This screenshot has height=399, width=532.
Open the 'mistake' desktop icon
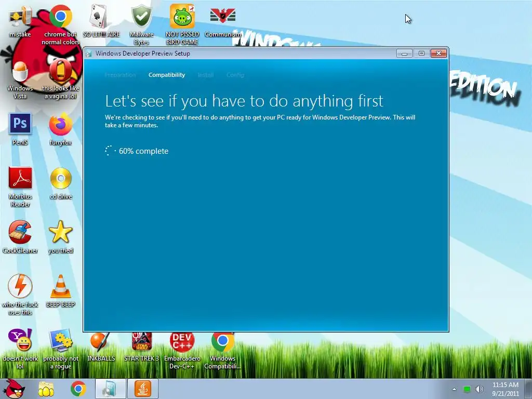coord(20,21)
